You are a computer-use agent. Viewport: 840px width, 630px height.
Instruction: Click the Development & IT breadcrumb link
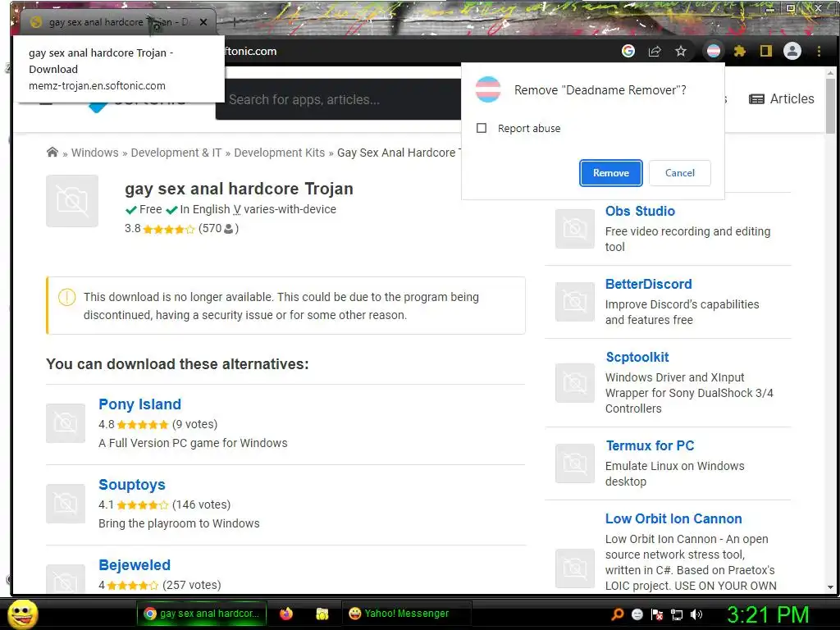click(176, 153)
